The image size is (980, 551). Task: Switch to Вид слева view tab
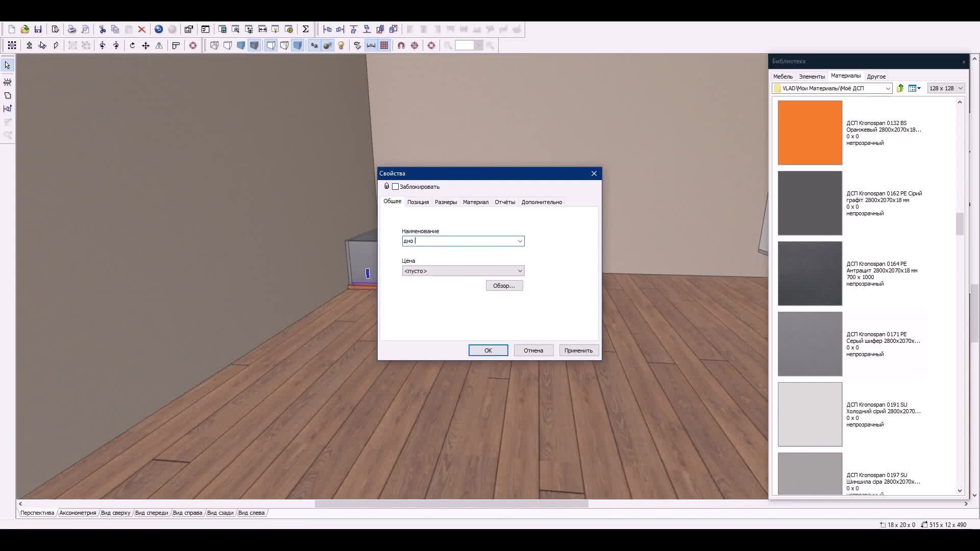tap(251, 513)
